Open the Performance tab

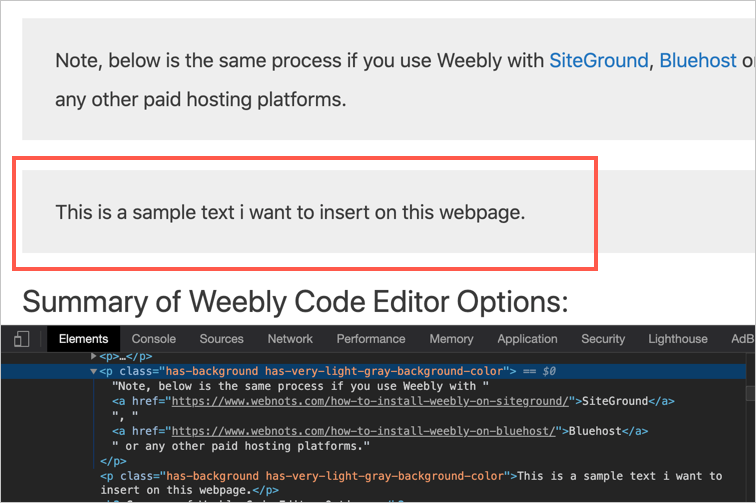pos(371,339)
